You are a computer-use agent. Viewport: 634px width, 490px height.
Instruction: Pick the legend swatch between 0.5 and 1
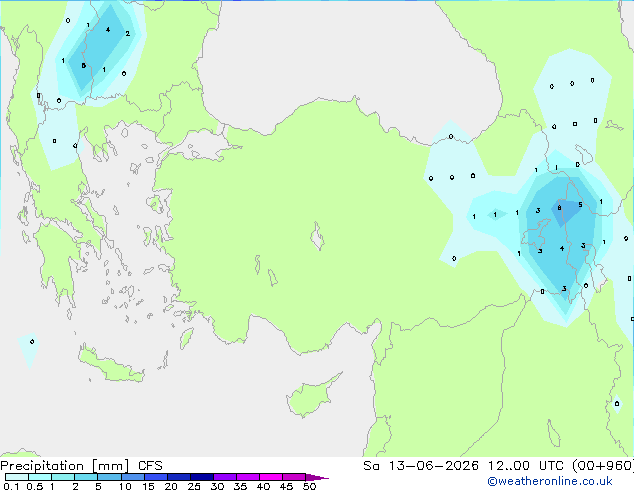tap(40, 477)
